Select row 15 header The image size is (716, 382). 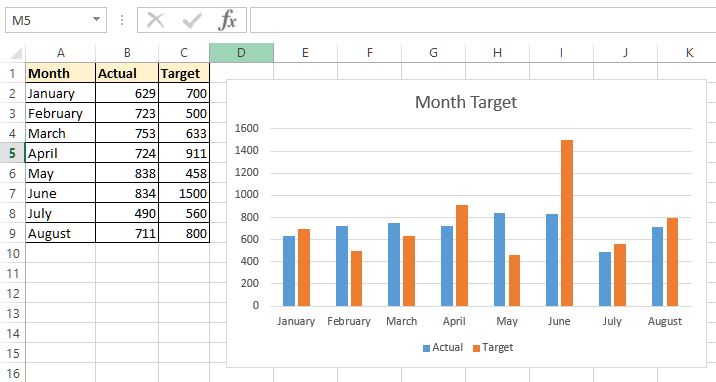tap(12, 354)
